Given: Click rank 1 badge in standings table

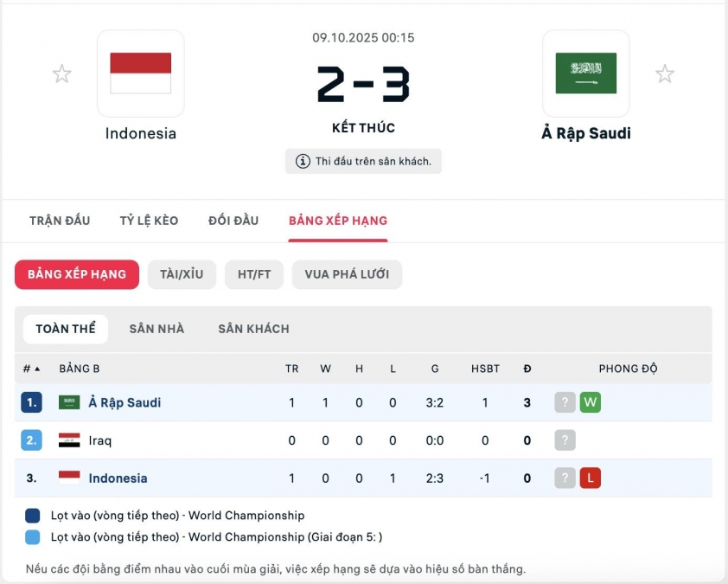Looking at the screenshot, I should [x=31, y=402].
